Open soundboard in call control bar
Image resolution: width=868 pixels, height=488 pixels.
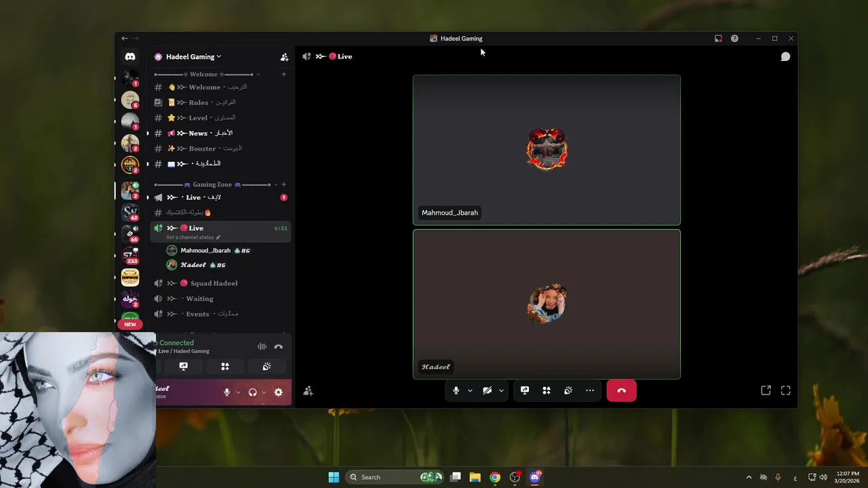pos(568,390)
